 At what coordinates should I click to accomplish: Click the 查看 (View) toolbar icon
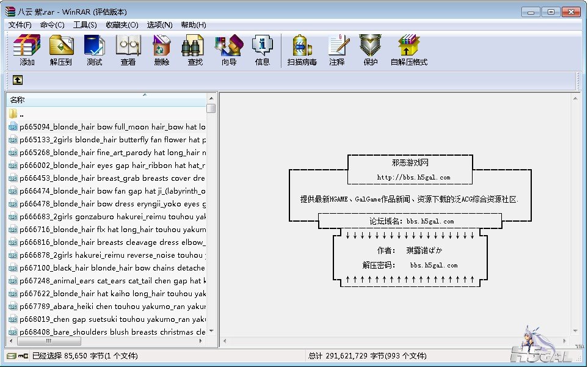click(128, 50)
